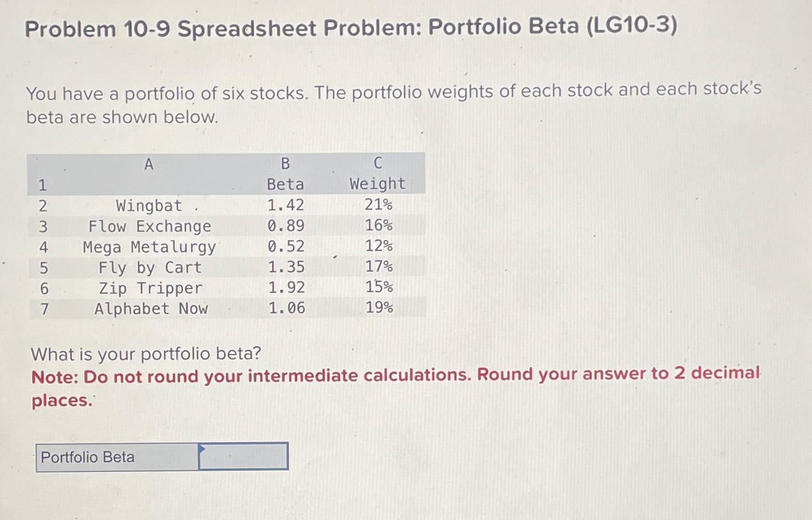Viewport: 812px width, 520px height.
Task: Click the beta value 1.42
Action: click(285, 205)
